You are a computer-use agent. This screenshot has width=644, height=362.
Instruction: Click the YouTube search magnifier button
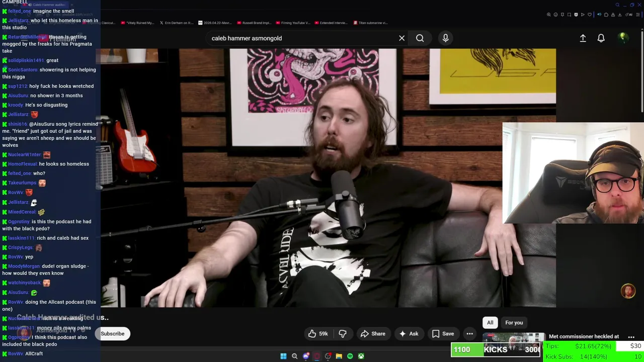tap(420, 38)
